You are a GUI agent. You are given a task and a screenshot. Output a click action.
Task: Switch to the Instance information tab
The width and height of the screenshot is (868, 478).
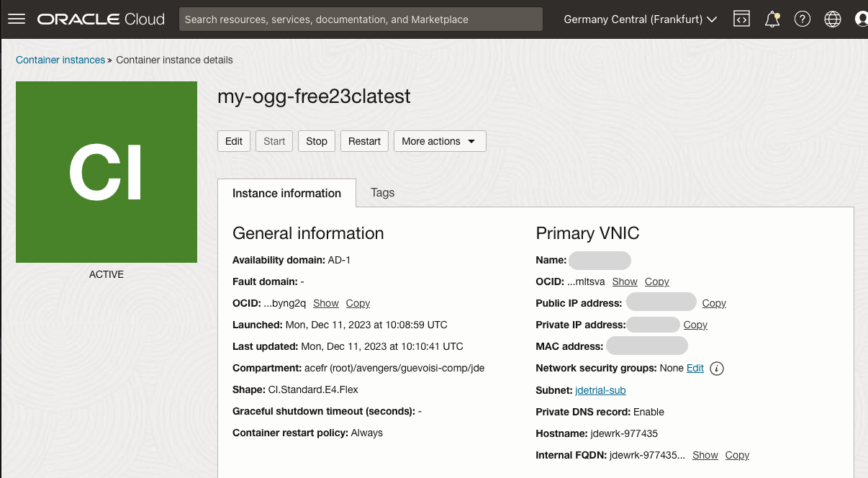pyautogui.click(x=286, y=193)
